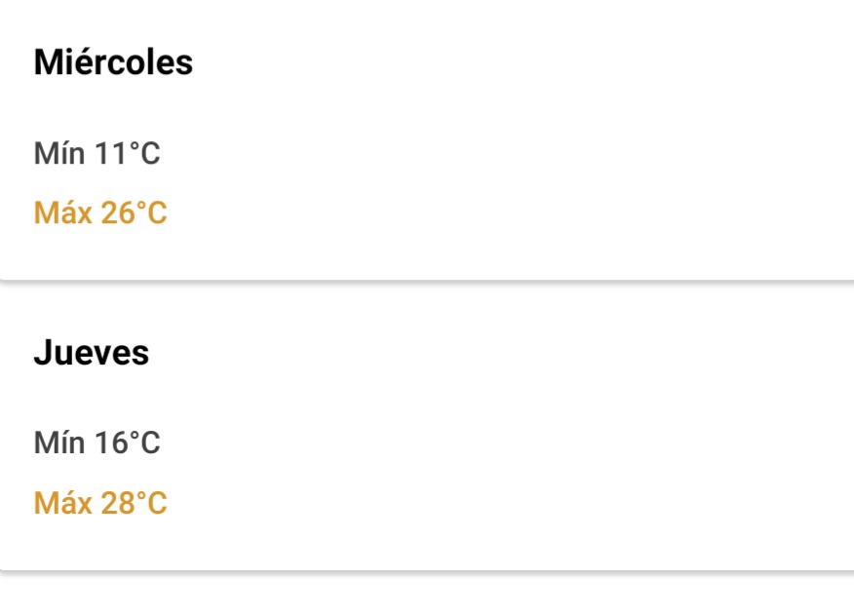Click the 16°C minimum temperature value

(128, 443)
